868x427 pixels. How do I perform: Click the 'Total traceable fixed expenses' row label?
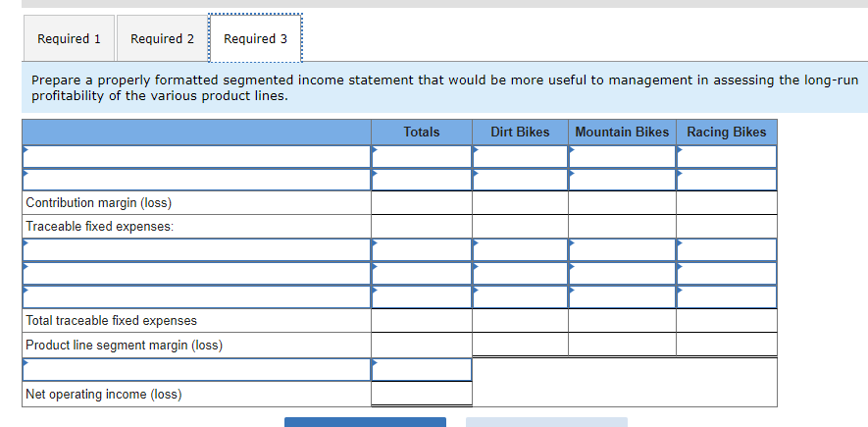tap(111, 321)
